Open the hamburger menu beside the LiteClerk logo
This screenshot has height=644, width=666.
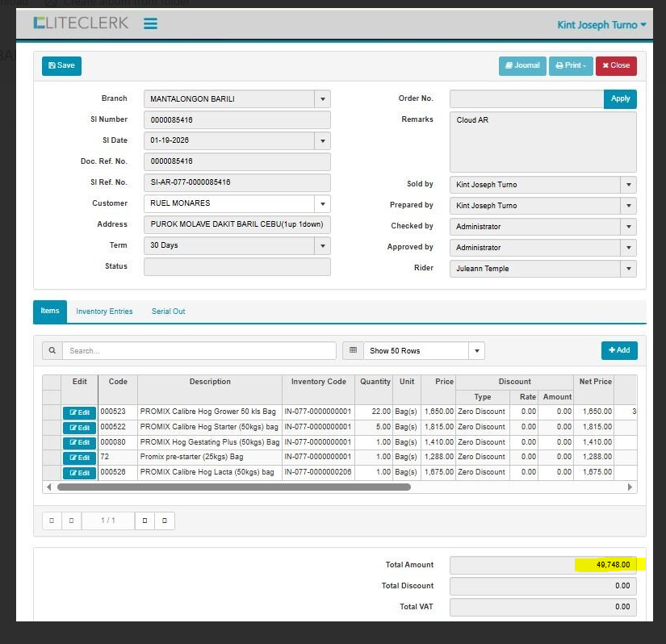[150, 23]
